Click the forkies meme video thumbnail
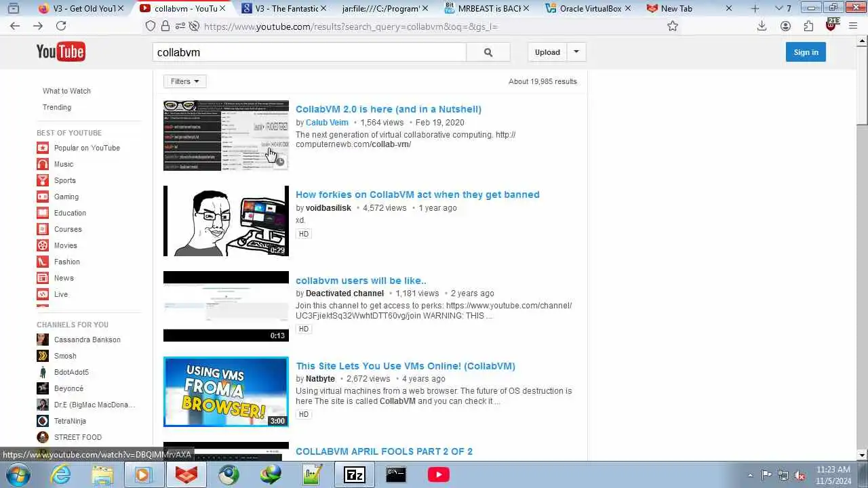 [x=226, y=221]
